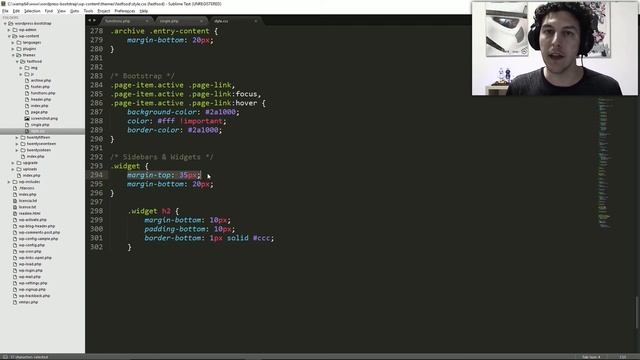This screenshot has width=640, height=360.
Task: Collapse the themes folder
Action: point(13,55)
